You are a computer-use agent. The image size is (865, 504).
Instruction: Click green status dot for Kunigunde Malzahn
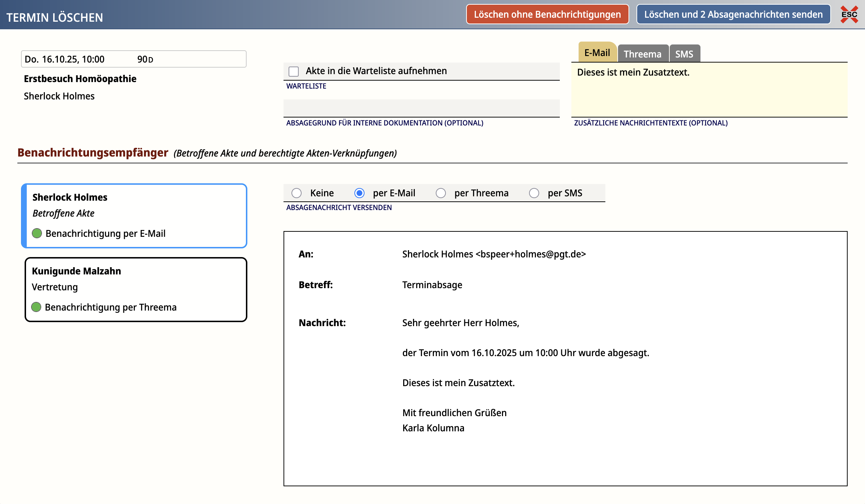point(36,307)
